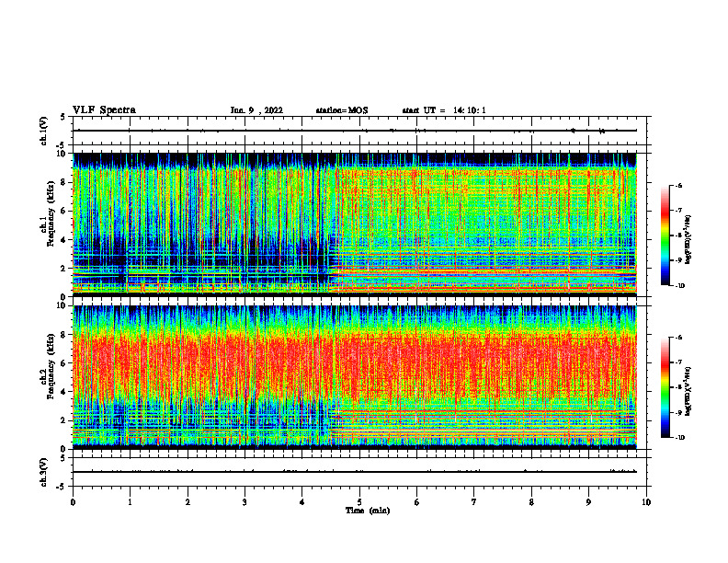Click the ch.2 color bar "log(PSD)(V²/Hz)" label
Screen dimensions: 728x563
[x=688, y=391]
